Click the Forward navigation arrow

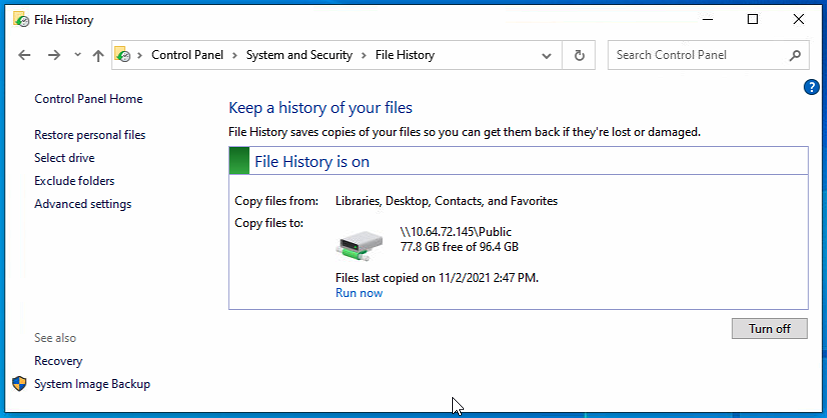pyautogui.click(x=54, y=56)
